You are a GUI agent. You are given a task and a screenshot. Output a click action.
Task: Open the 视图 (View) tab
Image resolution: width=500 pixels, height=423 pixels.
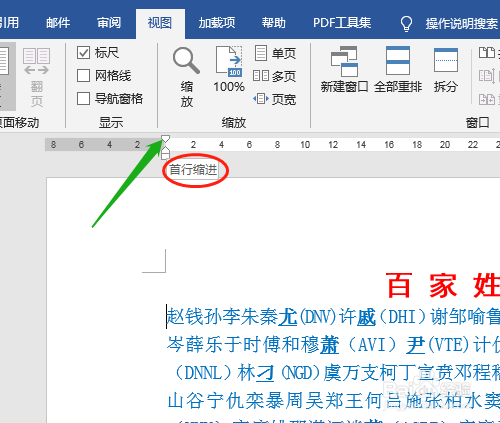160,23
